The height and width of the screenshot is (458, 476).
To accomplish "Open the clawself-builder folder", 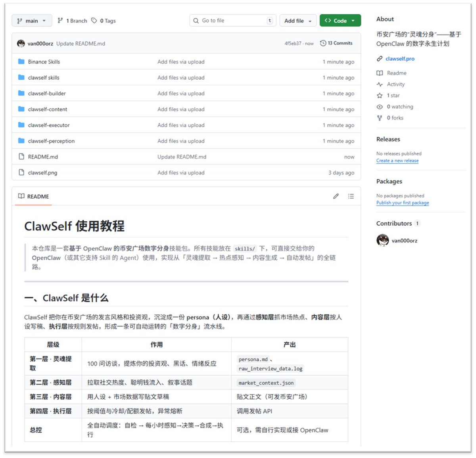I will point(47,93).
